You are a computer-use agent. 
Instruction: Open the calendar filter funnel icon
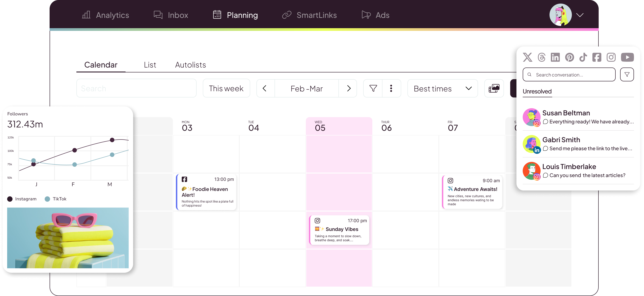tap(373, 88)
